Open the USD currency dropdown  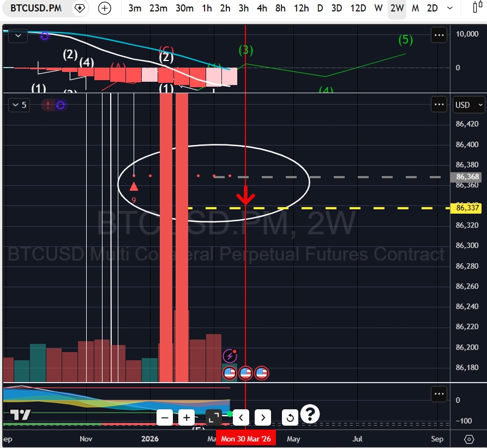(x=468, y=105)
